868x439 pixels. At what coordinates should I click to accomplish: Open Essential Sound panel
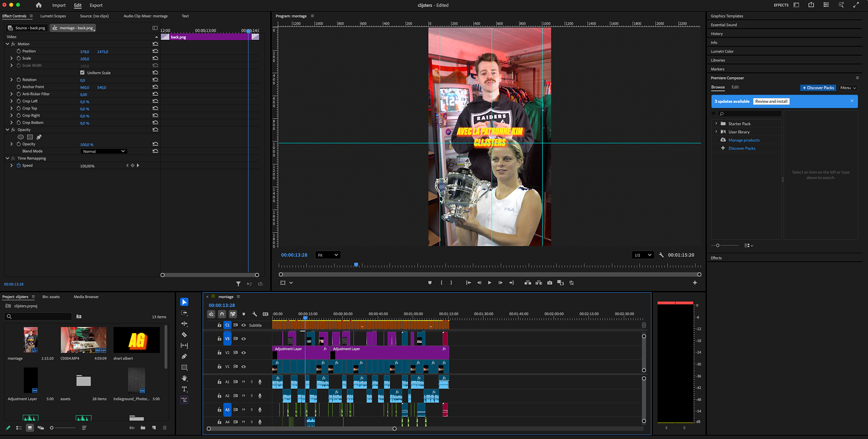[723, 25]
